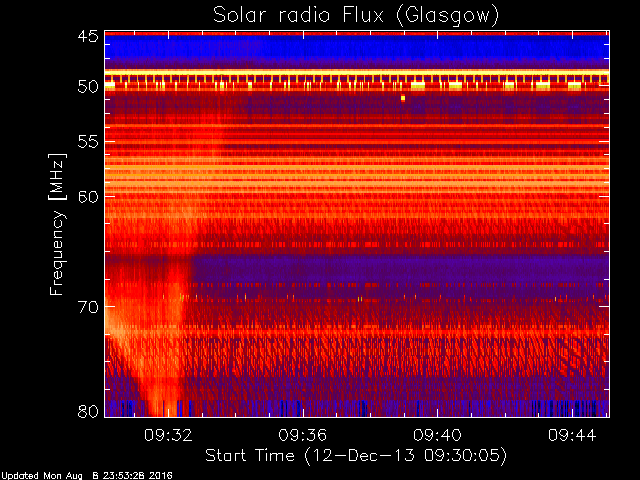The height and width of the screenshot is (480, 640).
Task: Click the 50 frequency tick label
Action: click(88, 87)
